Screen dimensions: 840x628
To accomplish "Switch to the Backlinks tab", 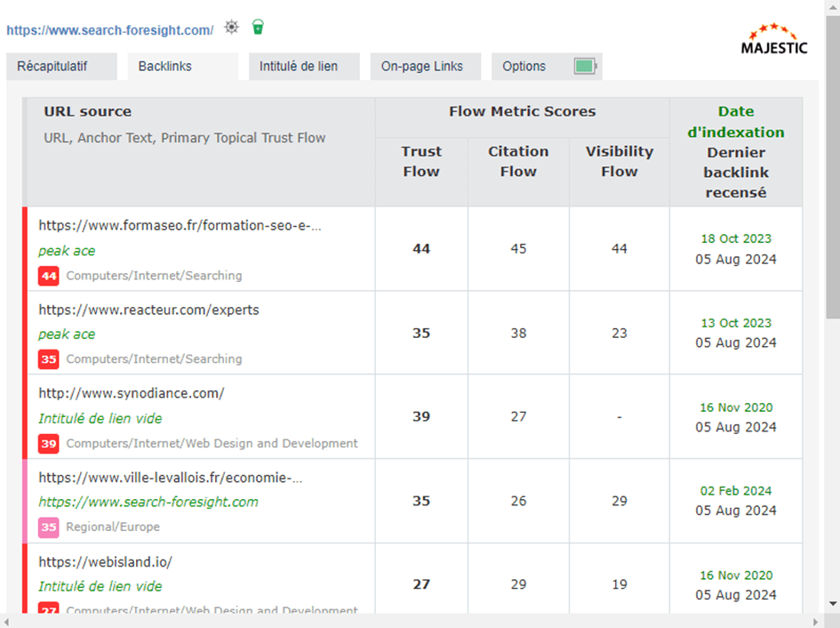I will [183, 67].
